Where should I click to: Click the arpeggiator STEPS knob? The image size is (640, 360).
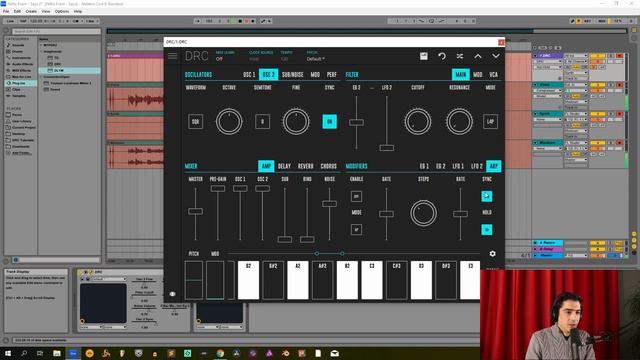(423, 213)
